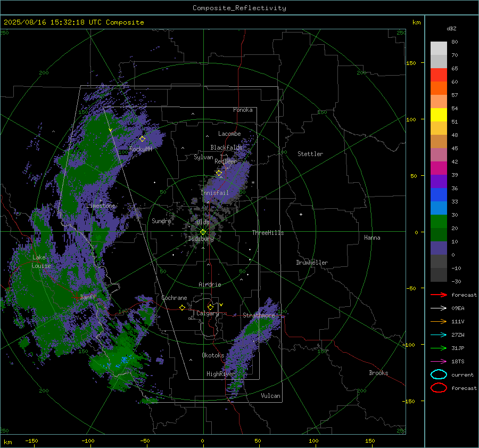This screenshot has height=448, width=479.
Task: Click the red forecast arrow in the legend
Action: [x=439, y=295]
